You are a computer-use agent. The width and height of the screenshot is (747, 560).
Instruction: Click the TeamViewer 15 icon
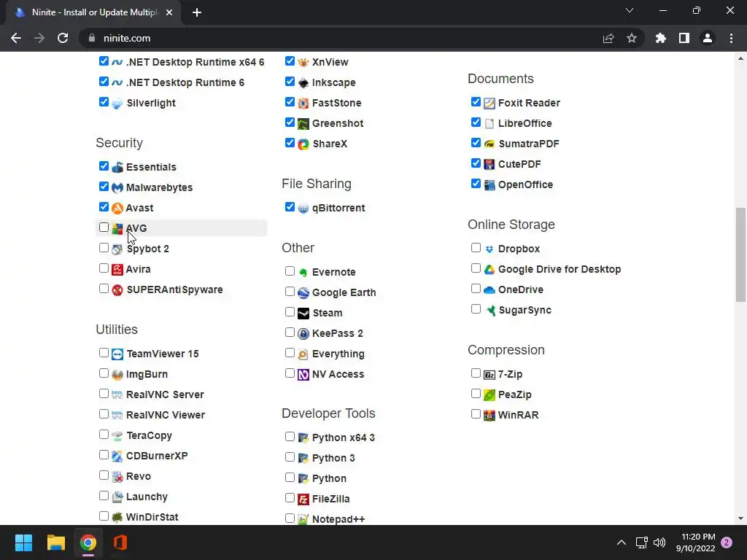[x=117, y=354]
